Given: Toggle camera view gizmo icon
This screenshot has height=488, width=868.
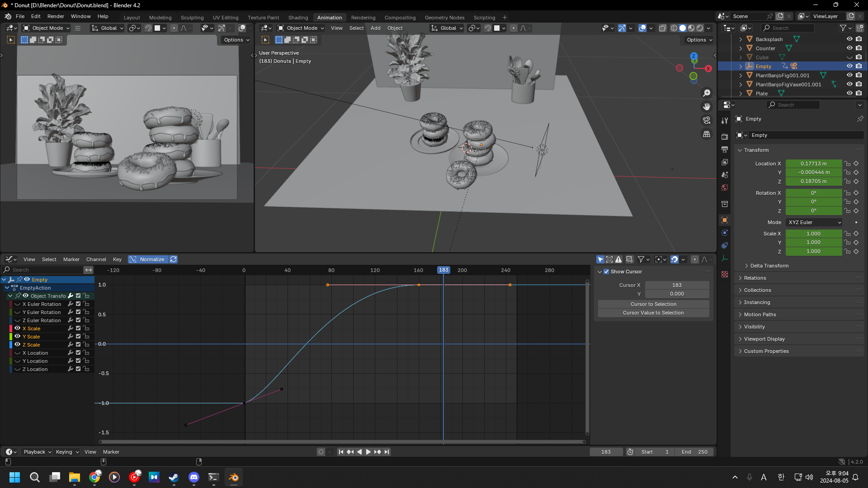Looking at the screenshot, I should click(706, 121).
